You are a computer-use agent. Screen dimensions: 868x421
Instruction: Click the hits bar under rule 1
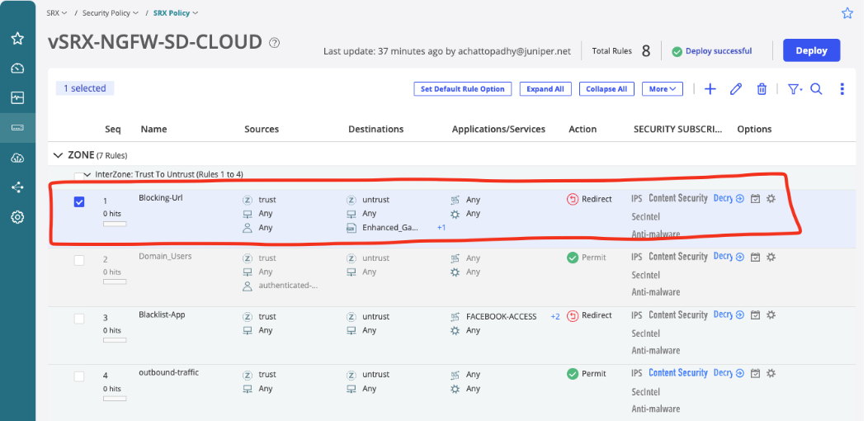(x=115, y=224)
